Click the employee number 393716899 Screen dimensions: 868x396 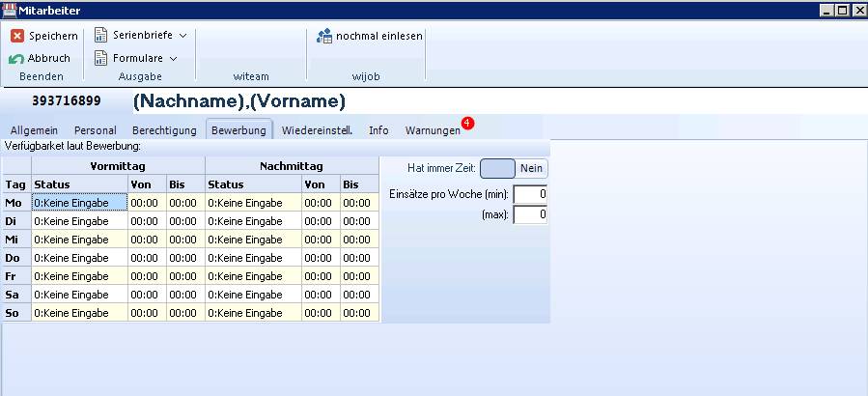(x=67, y=100)
